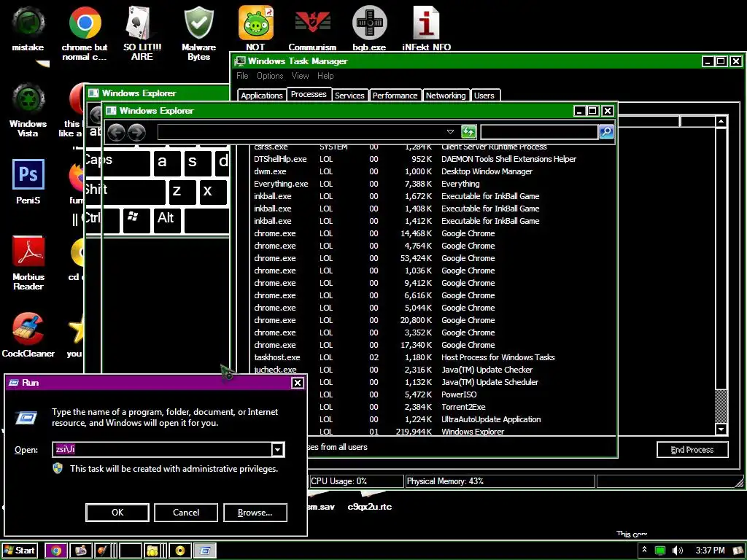Click the Chrome icon on the taskbar
Viewport: 747px width, 560px height.
pyautogui.click(x=55, y=551)
